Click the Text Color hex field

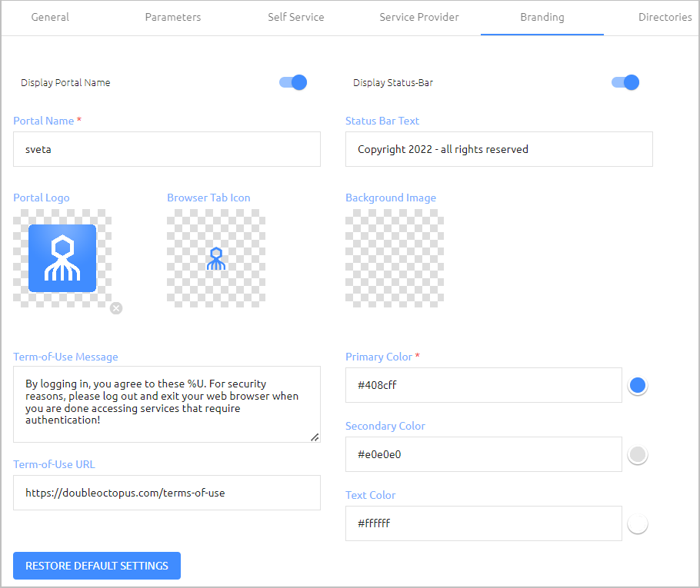pos(484,523)
